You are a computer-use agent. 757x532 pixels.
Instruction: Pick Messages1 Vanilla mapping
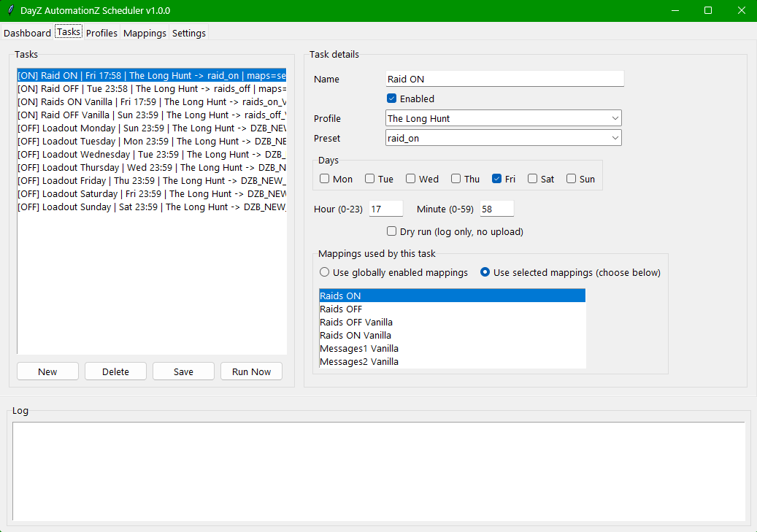pyautogui.click(x=453, y=348)
